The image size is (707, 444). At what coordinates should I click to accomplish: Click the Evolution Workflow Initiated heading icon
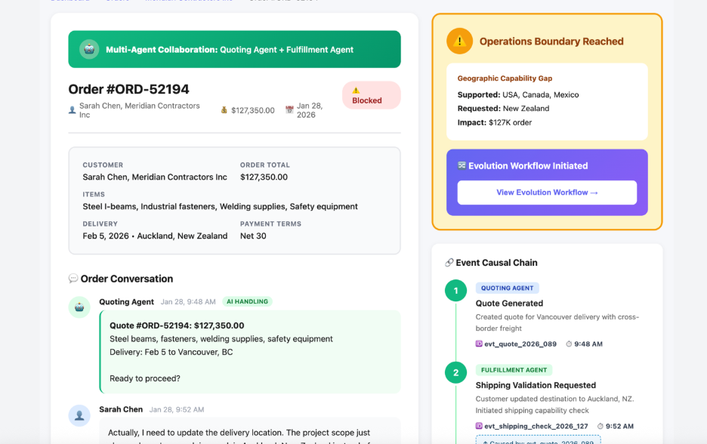point(462,165)
